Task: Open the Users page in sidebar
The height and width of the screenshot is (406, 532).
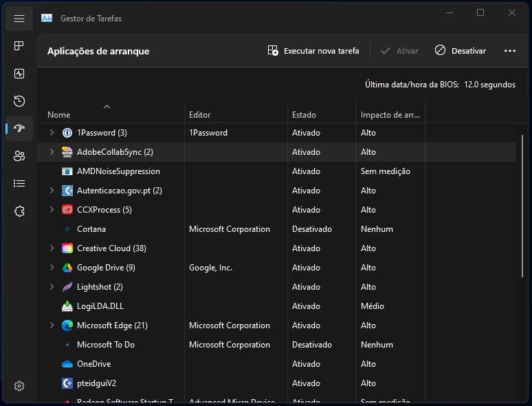Action: point(19,156)
